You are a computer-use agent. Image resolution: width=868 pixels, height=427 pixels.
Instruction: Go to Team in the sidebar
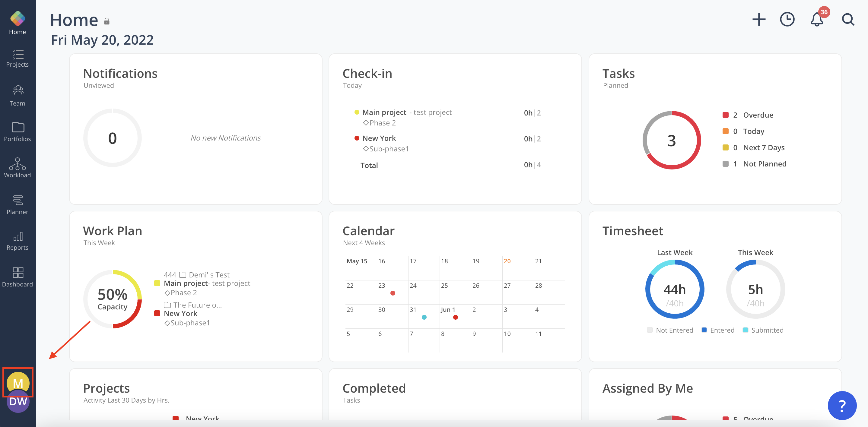coord(17,96)
